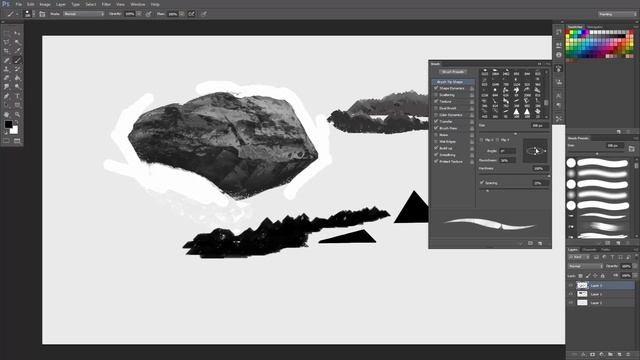The image size is (640, 360).
Task: Create a new layer in Layers panel
Action: pyautogui.click(x=620, y=355)
